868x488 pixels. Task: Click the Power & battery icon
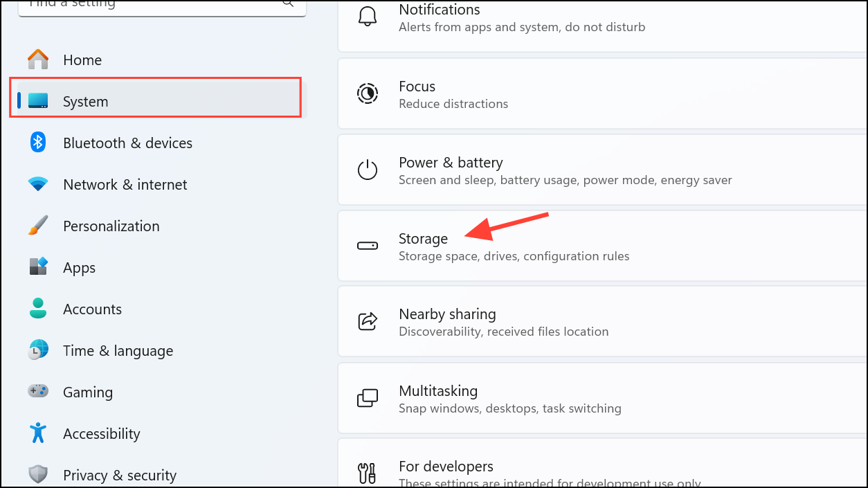coord(368,170)
